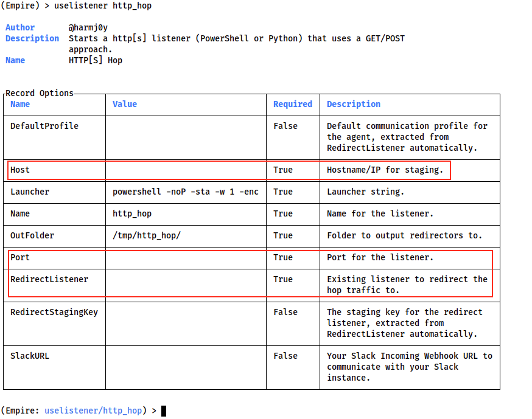Select "Your Slack Incoming Webhook URL" description

coord(410,367)
